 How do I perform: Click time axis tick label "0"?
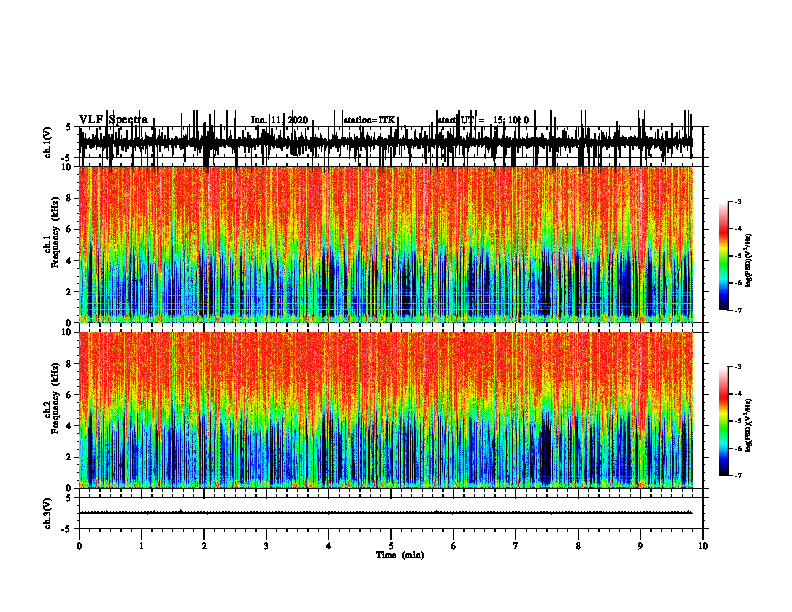point(79,546)
